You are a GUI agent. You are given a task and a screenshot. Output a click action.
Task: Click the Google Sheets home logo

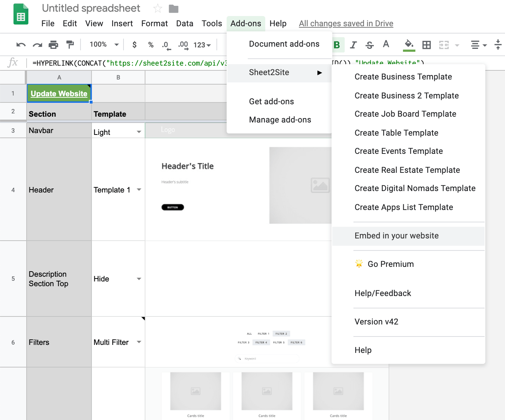[21, 15]
